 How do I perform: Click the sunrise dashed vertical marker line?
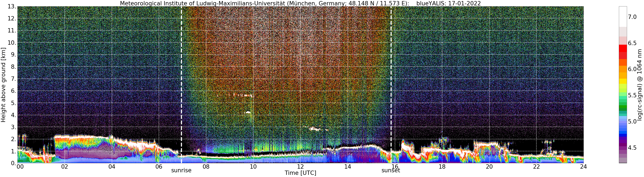[x=181, y=85]
